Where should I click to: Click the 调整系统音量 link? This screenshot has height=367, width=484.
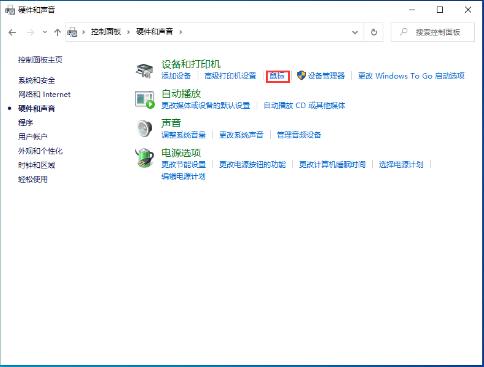coord(183,135)
